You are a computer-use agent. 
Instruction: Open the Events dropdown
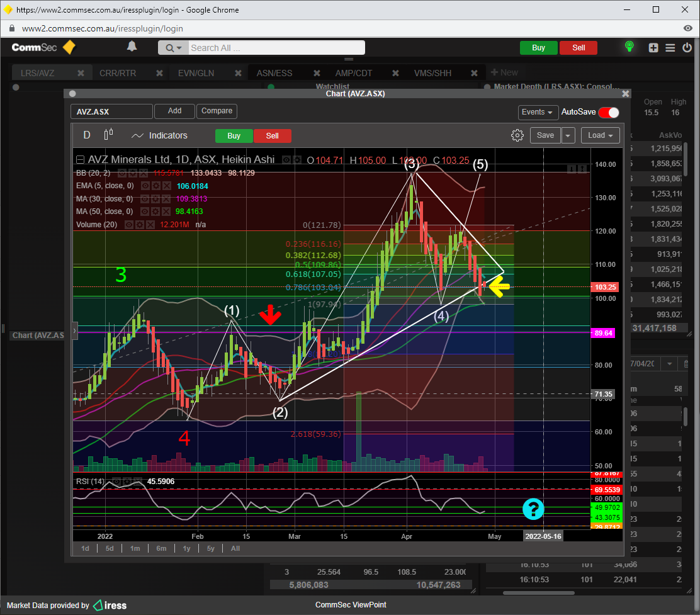click(537, 112)
